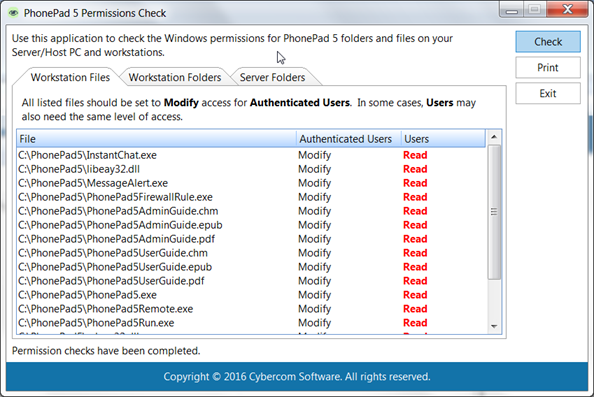The height and width of the screenshot is (397, 594).
Task: Sort by the Users column header
Action: point(443,139)
